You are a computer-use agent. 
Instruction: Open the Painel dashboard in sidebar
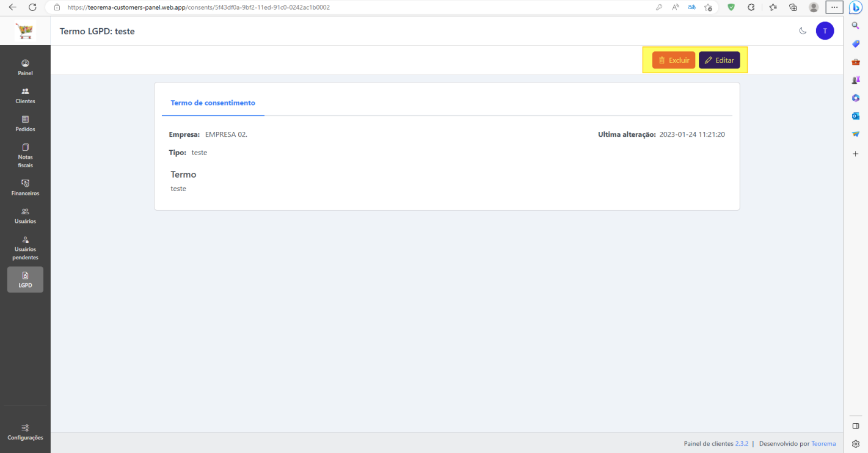25,67
